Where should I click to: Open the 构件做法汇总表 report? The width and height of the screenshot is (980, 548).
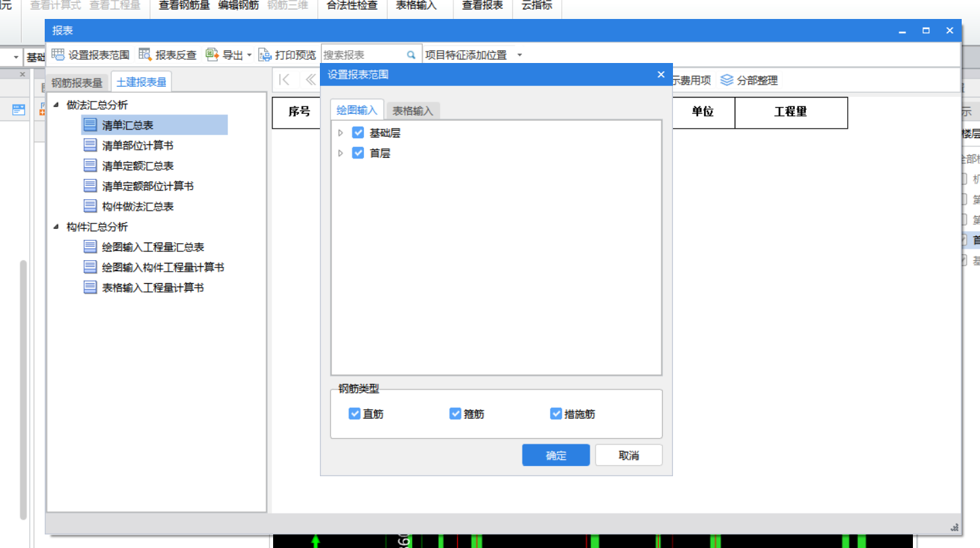[138, 207]
